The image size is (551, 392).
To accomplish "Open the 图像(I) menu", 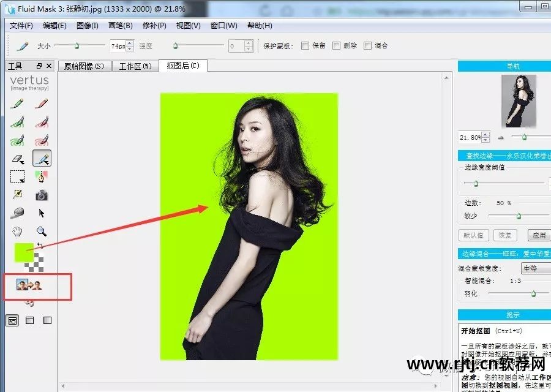I will [x=88, y=26].
